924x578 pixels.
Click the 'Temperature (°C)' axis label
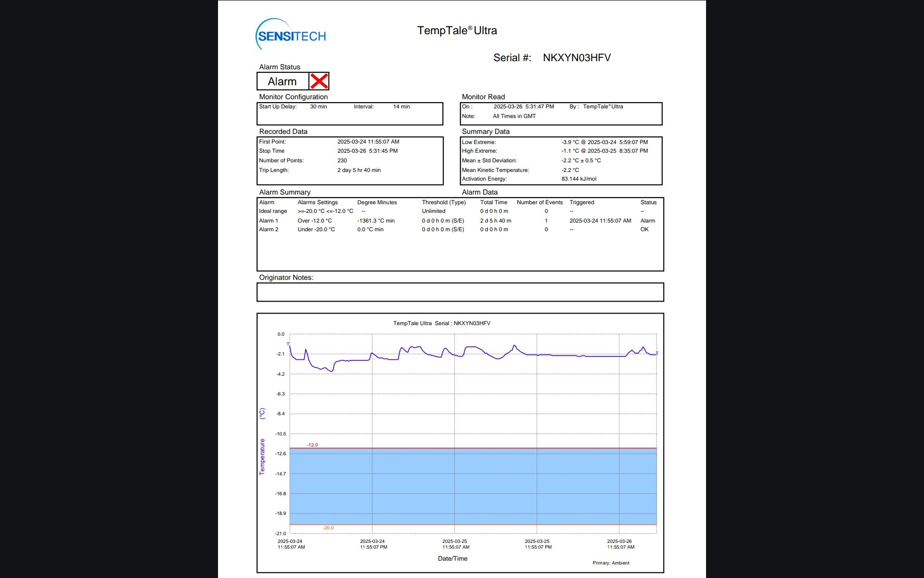(x=262, y=441)
